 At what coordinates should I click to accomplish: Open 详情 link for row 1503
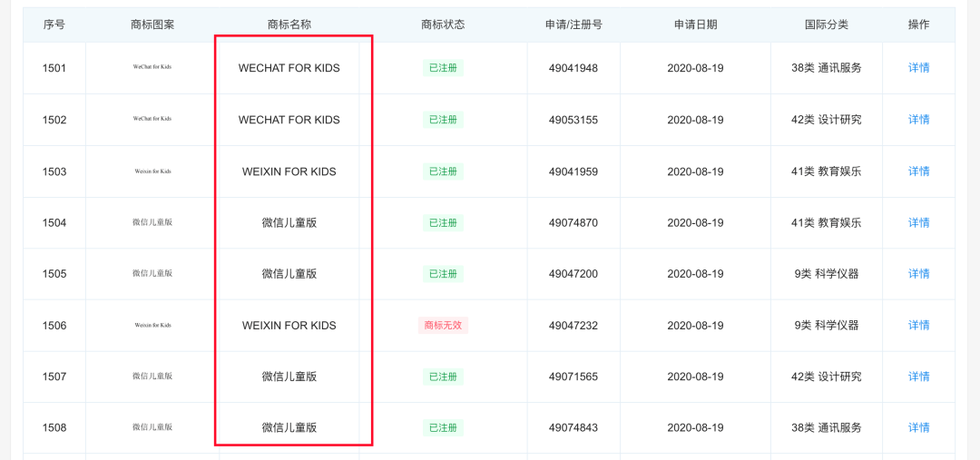point(918,171)
